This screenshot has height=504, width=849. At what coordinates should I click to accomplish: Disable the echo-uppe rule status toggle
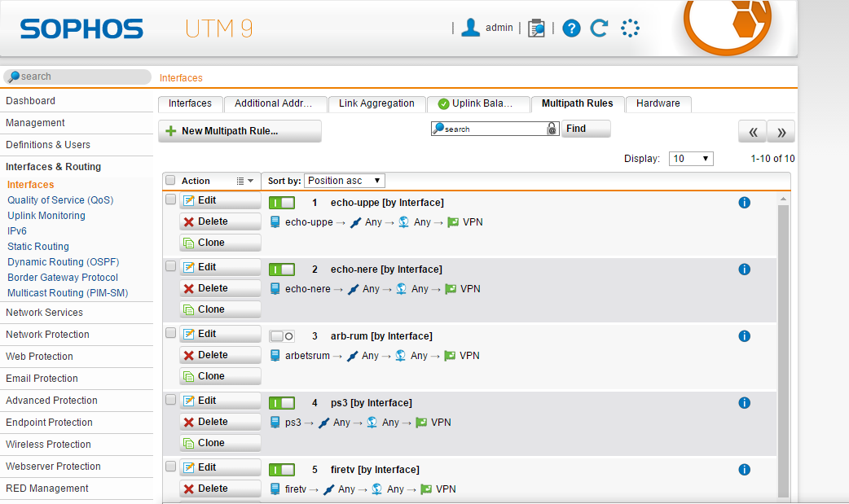pos(281,202)
